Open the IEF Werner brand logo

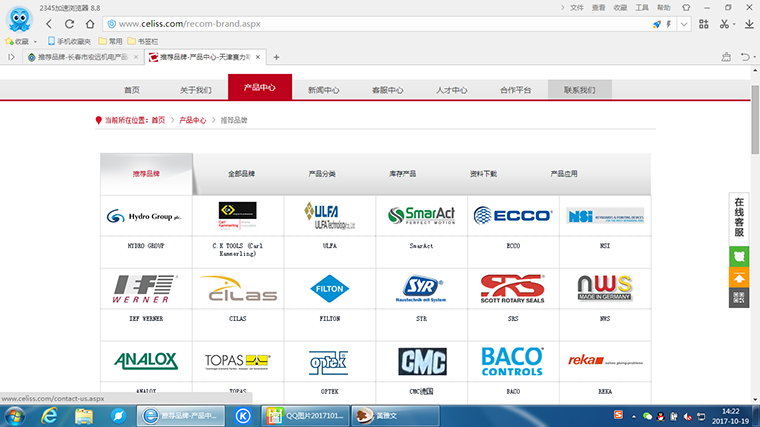(x=146, y=289)
